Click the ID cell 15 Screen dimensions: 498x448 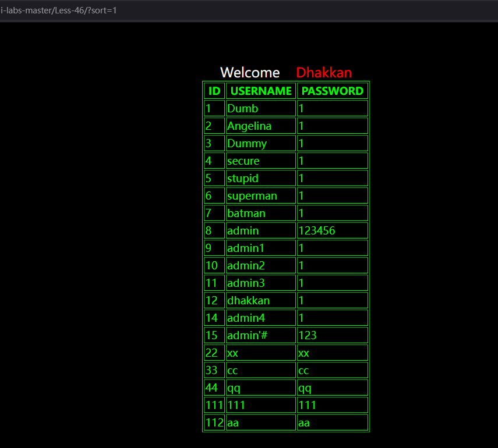[x=214, y=335]
